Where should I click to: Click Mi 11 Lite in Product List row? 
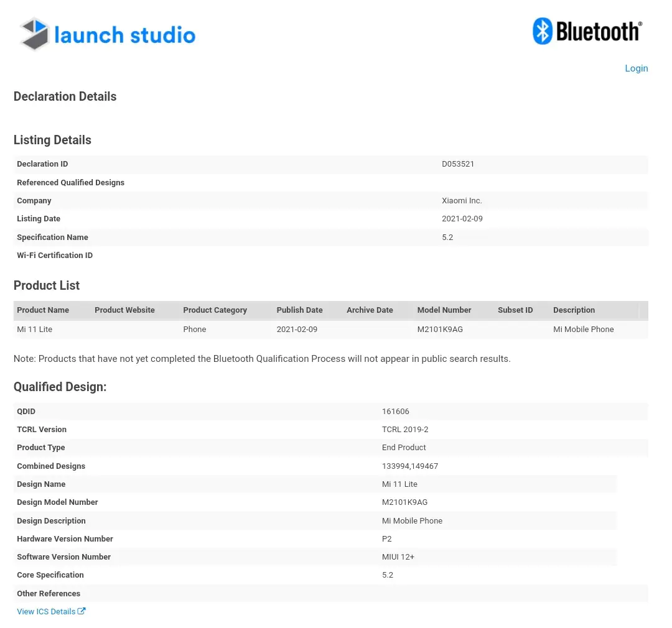point(34,329)
